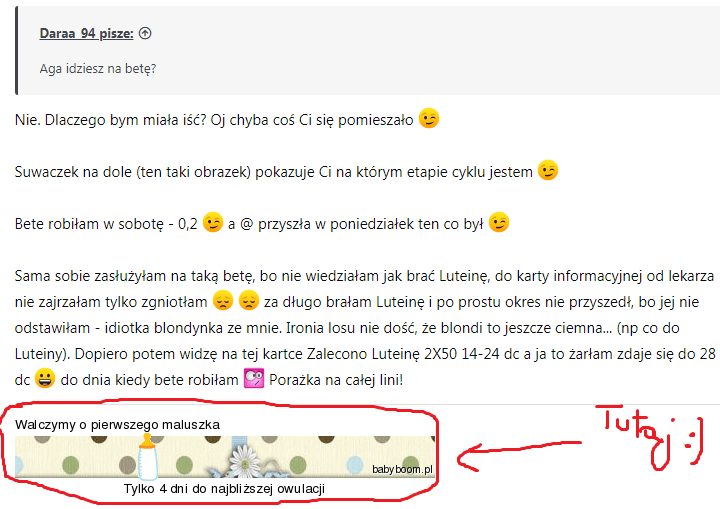Click the baby bottle marker on the ticker
720x509 pixels.
(x=147, y=457)
